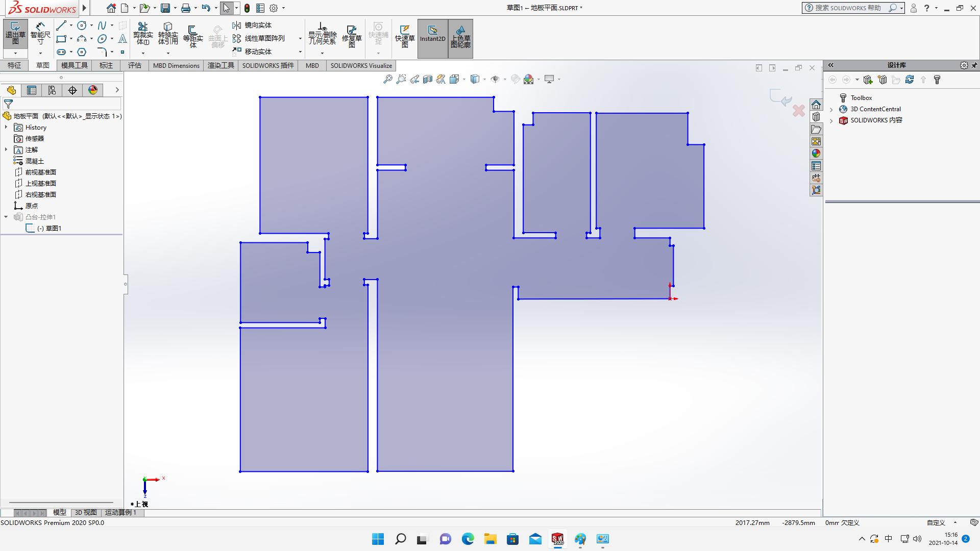Click the 3D 视图 bottom tab

pyautogui.click(x=86, y=512)
